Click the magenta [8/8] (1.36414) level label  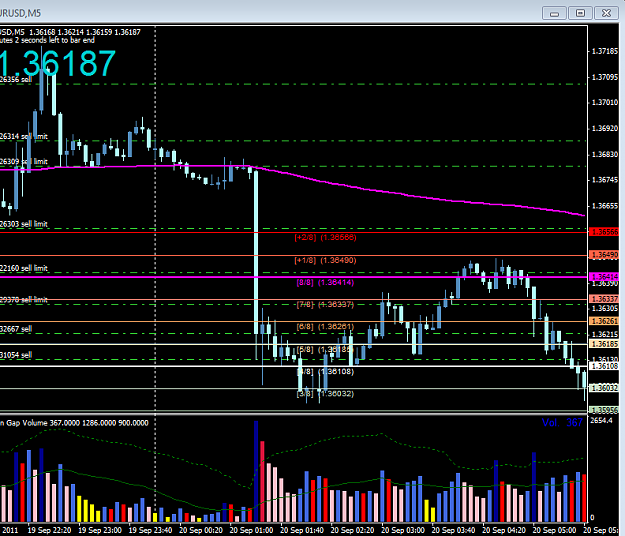(325, 283)
